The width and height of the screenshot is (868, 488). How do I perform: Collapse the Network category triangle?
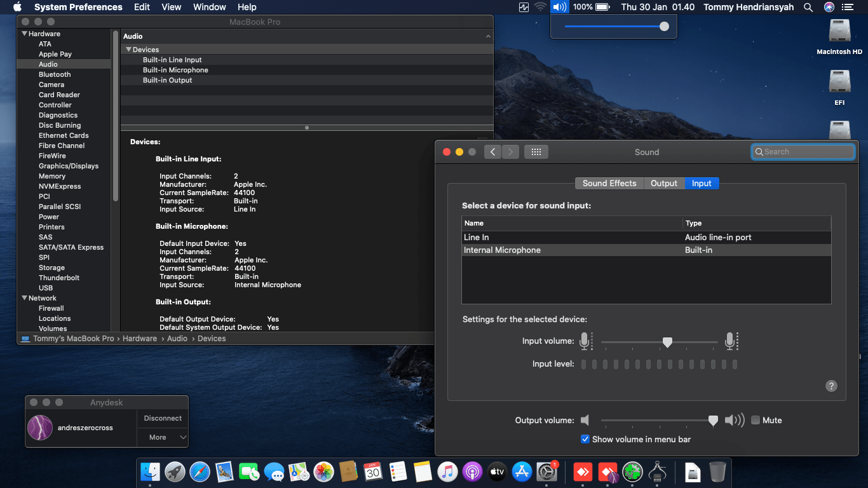pos(25,298)
